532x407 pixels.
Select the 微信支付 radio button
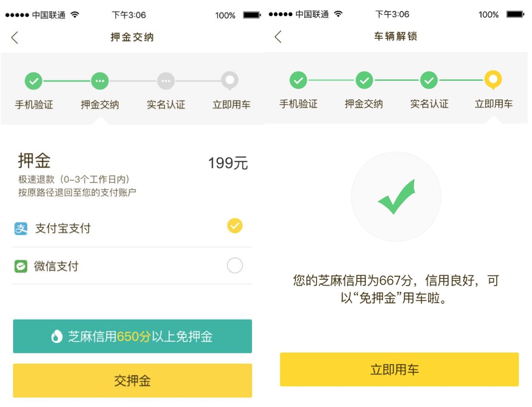point(235,266)
